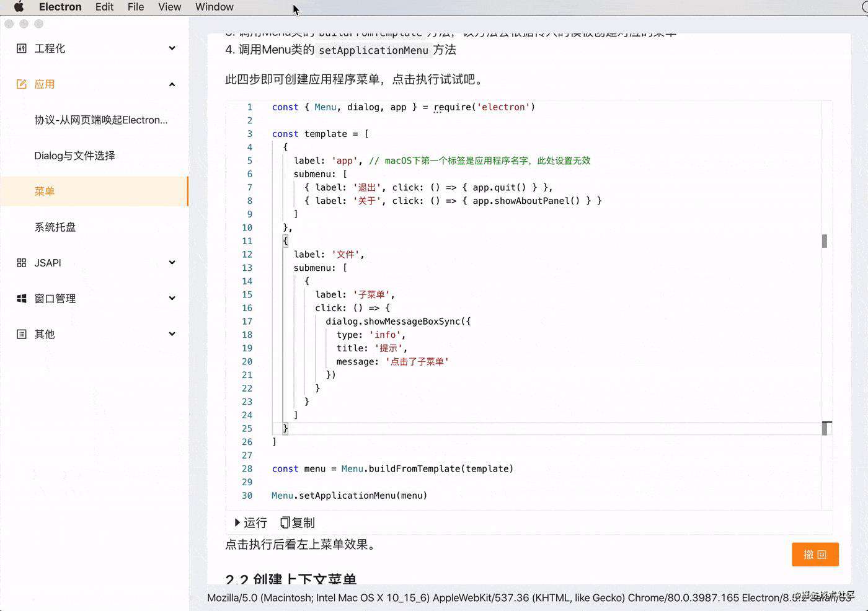Click the 其他 list icon
This screenshot has height=611, width=868.
(x=22, y=334)
